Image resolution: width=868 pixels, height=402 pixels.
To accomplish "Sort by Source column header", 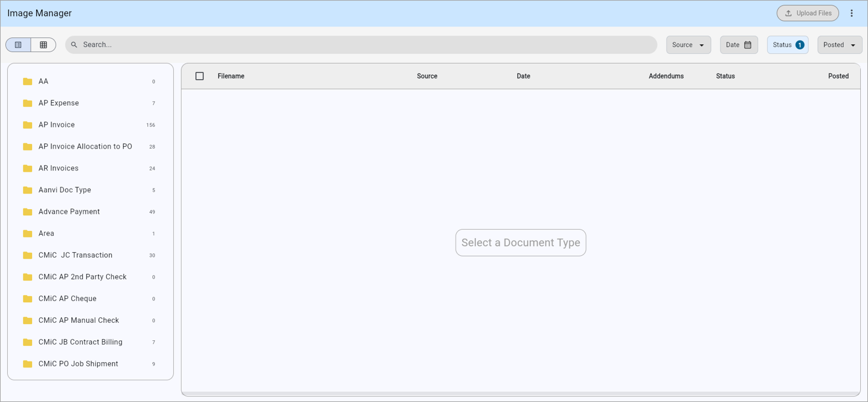I will [x=427, y=76].
